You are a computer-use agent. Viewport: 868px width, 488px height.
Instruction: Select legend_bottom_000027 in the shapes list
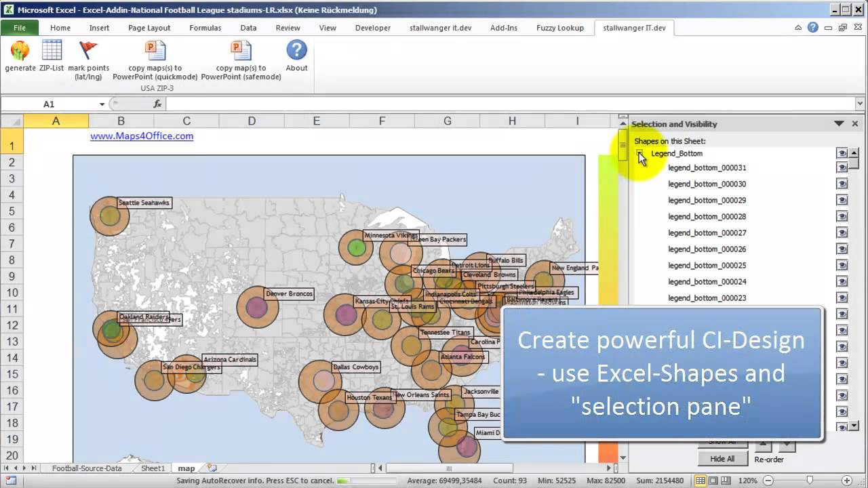[x=707, y=232]
